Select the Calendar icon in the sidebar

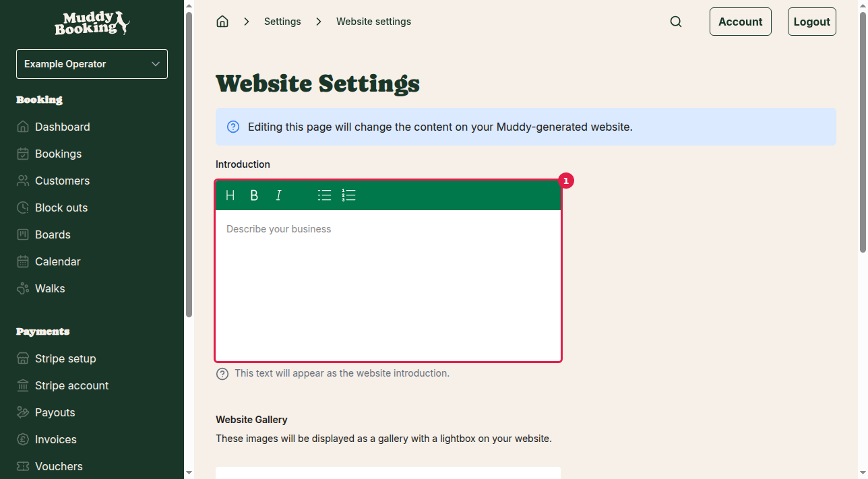(x=22, y=261)
